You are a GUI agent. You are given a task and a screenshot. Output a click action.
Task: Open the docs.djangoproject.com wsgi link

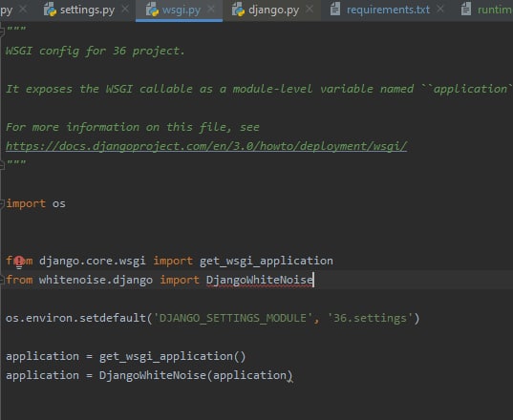click(206, 146)
